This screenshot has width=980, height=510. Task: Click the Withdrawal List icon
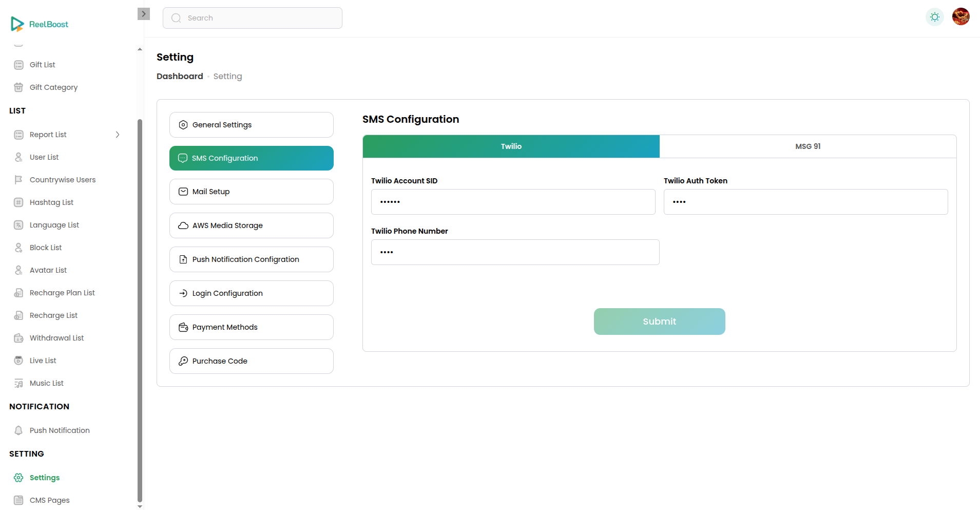[18, 338]
